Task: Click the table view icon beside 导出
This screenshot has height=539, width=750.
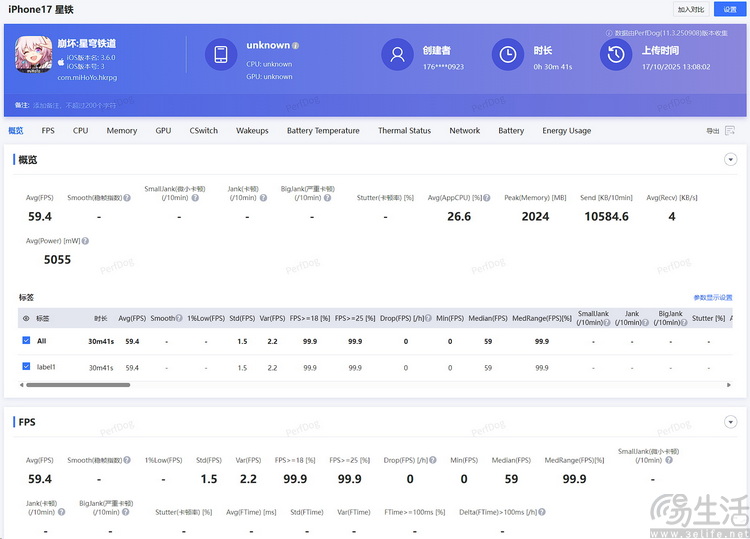Action: [730, 131]
